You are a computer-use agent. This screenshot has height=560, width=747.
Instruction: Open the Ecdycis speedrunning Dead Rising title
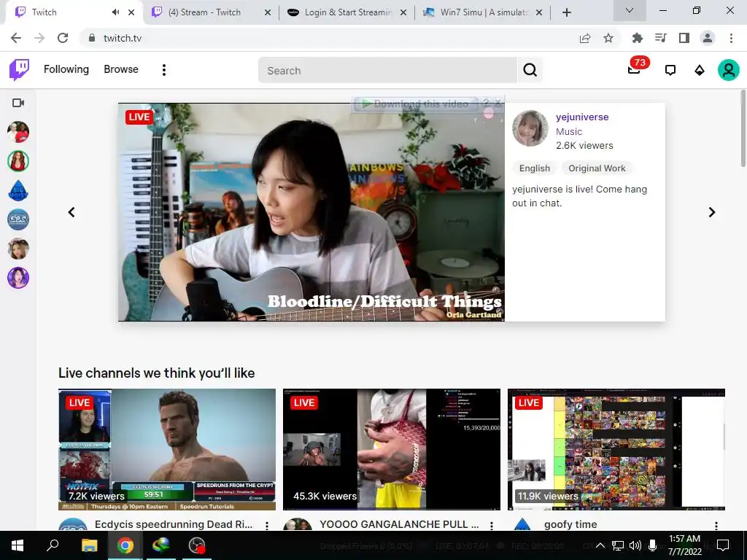(x=174, y=524)
